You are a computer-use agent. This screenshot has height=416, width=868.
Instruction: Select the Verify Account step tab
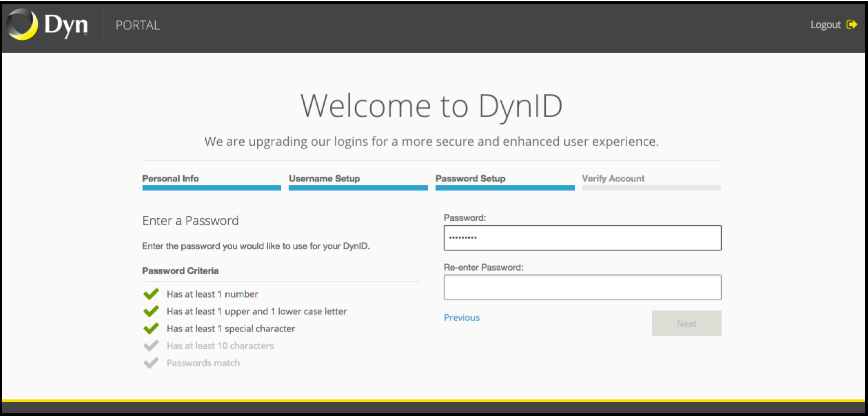pyautogui.click(x=651, y=182)
